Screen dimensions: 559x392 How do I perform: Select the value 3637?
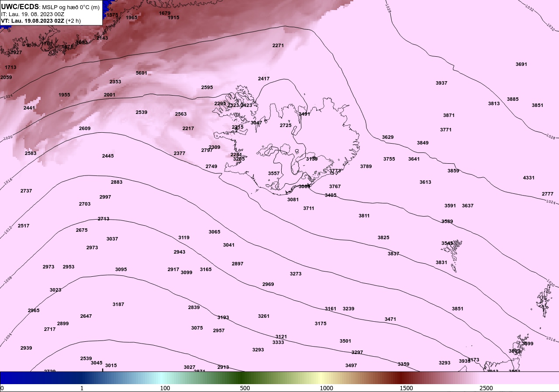coord(468,206)
